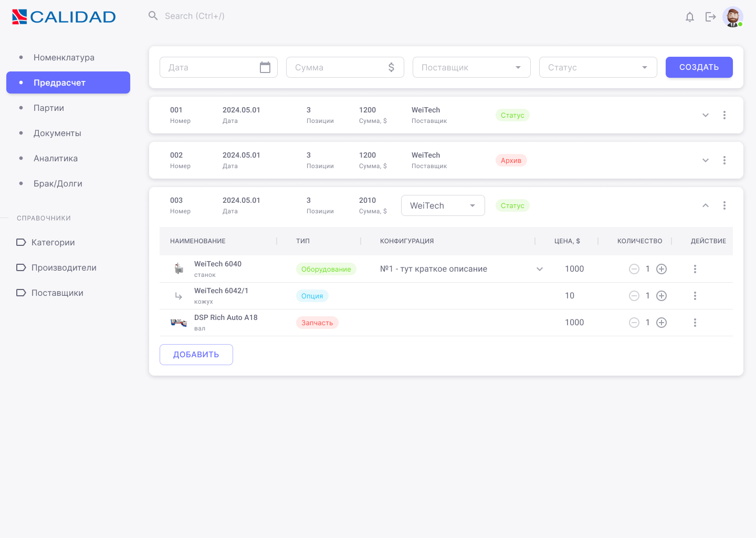This screenshot has width=756, height=538.
Task: Click ТИП column header
Action: (303, 241)
